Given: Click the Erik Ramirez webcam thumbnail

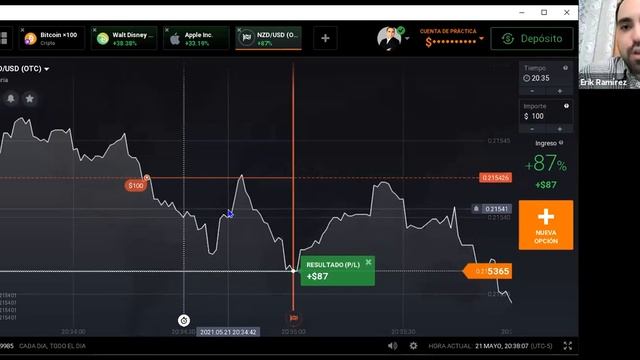Looking at the screenshot, I should pos(609,44).
